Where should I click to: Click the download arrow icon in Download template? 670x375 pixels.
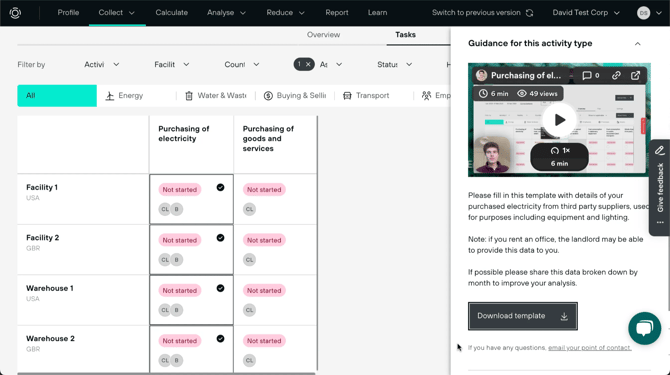pyautogui.click(x=564, y=316)
